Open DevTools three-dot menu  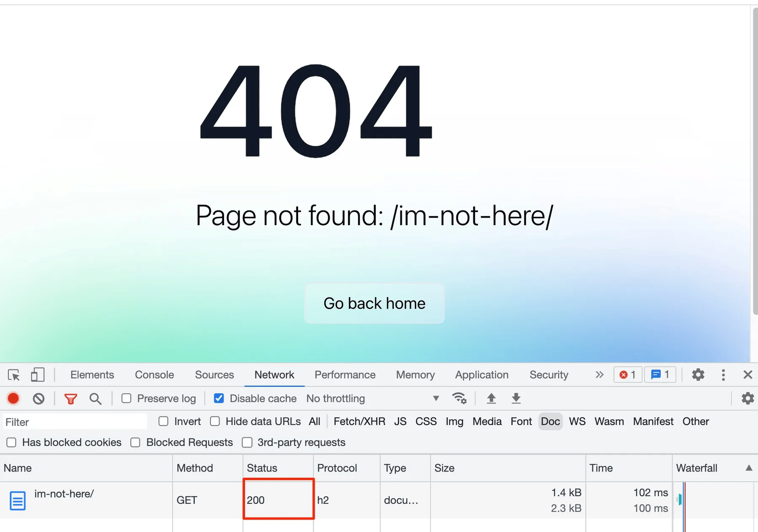(x=723, y=375)
